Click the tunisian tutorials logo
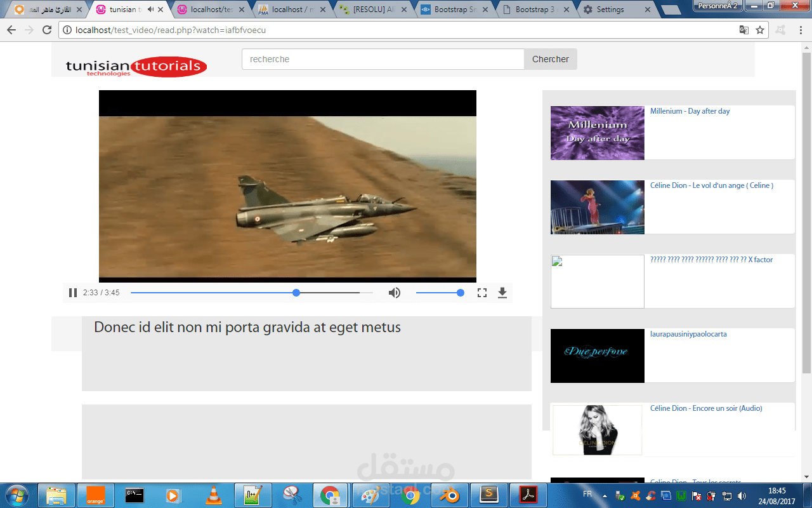 (x=136, y=67)
